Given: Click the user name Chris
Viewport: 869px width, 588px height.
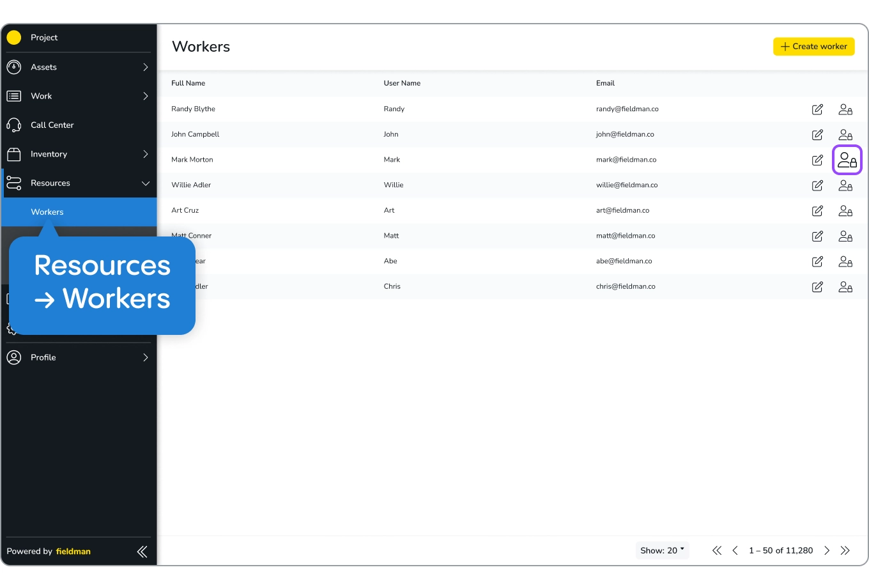Looking at the screenshot, I should [392, 287].
